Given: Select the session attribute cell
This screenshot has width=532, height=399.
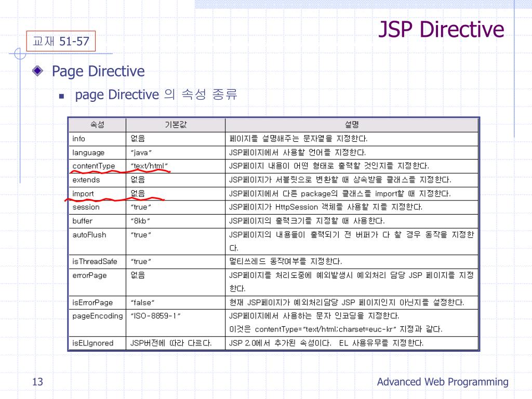Looking at the screenshot, I should pos(97,207).
